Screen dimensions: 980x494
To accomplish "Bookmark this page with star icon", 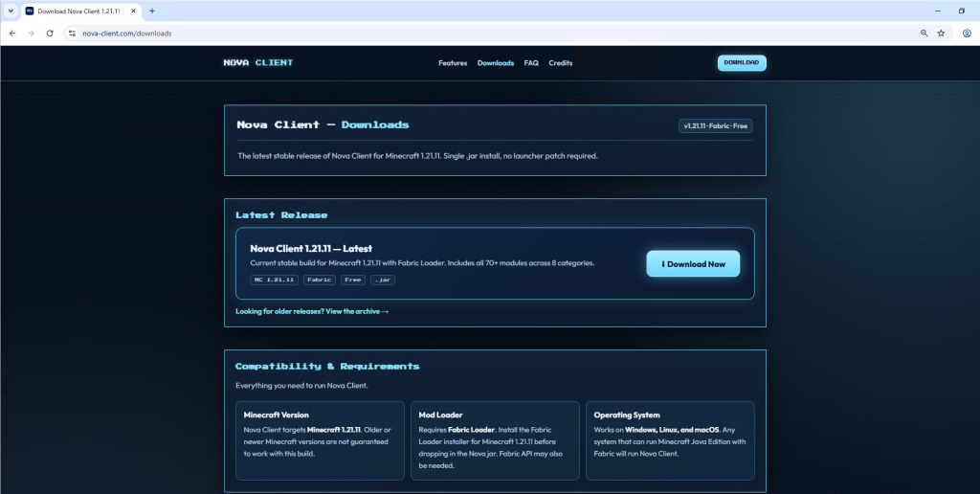I will 941,34.
